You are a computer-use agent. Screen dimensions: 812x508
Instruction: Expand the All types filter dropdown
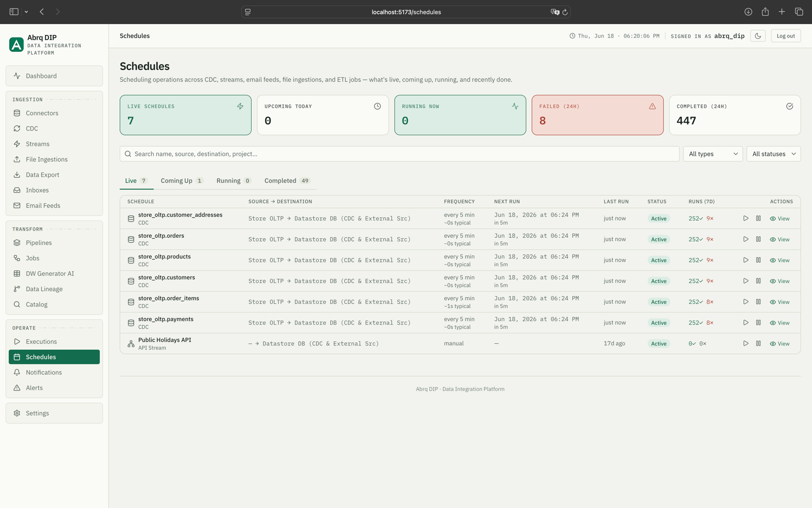point(713,154)
